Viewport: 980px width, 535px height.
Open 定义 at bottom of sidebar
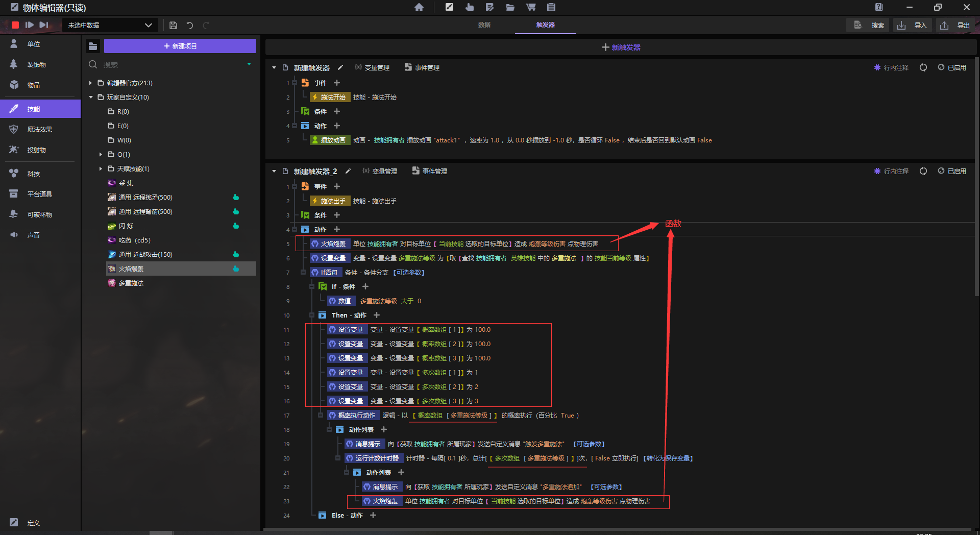[x=40, y=523]
